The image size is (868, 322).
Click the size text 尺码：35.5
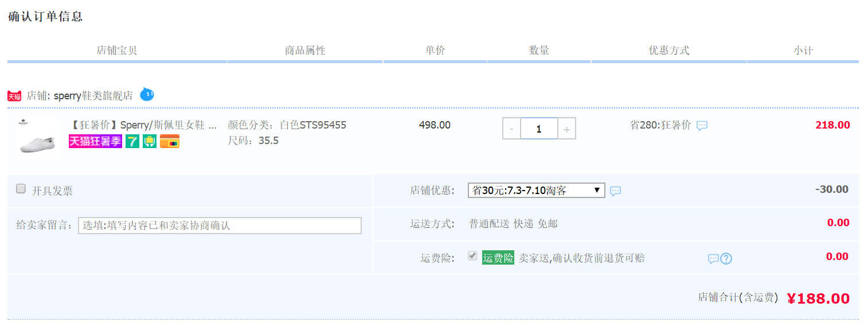click(253, 141)
